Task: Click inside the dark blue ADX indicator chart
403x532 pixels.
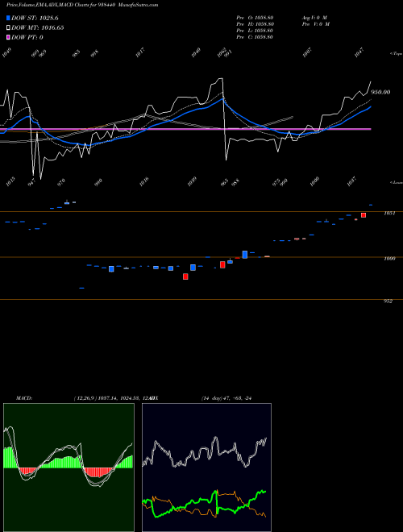Action: [x=206, y=468]
